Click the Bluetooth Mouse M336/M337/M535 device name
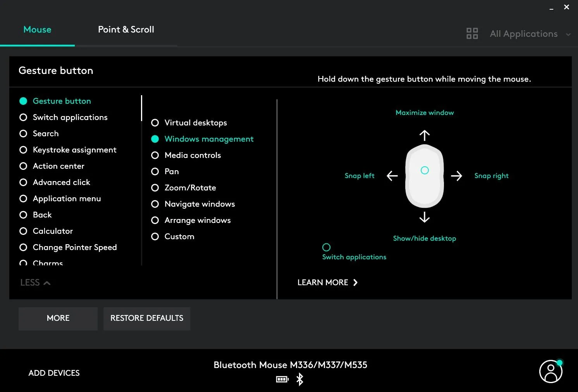Screen dimensions: 578x392 tap(291, 365)
